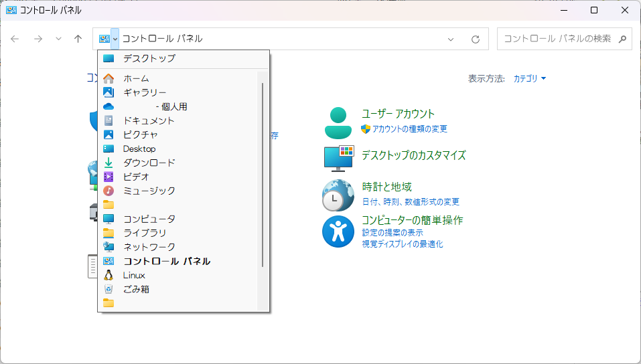Click the User Accounts category icon
Screen dimensions: 641x364
(339, 122)
